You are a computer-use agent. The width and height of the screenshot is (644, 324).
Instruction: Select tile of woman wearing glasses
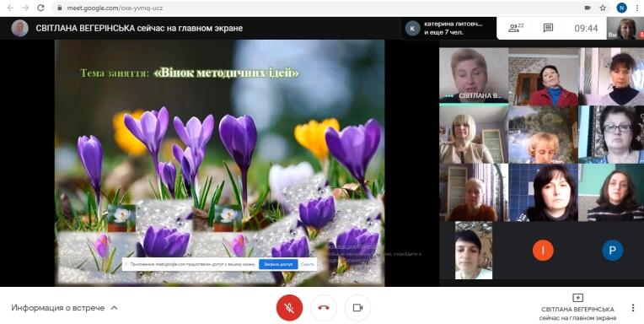point(611,135)
